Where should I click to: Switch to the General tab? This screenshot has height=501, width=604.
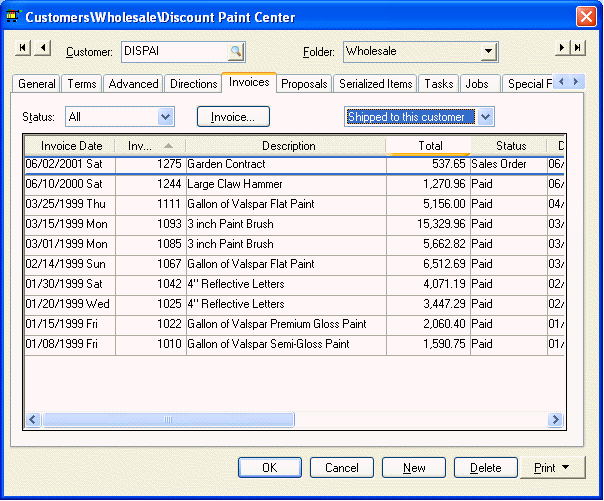[x=37, y=84]
